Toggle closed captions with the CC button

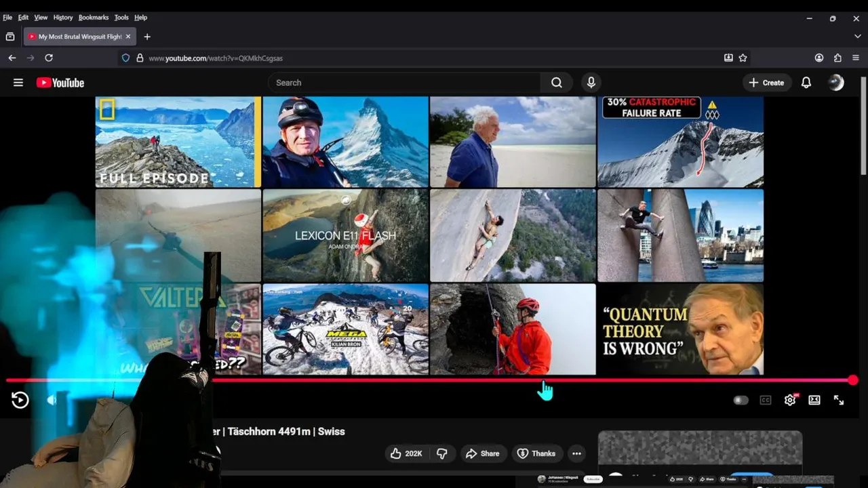(x=766, y=400)
